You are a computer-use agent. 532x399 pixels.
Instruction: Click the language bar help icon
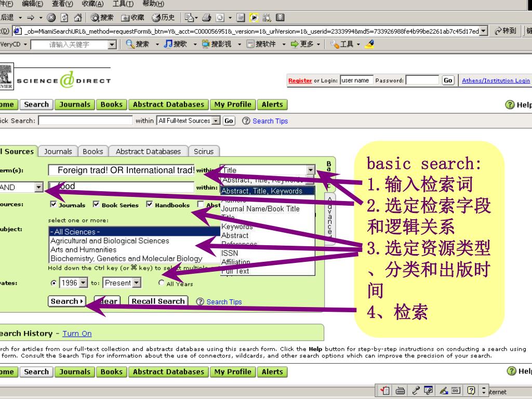(471, 391)
